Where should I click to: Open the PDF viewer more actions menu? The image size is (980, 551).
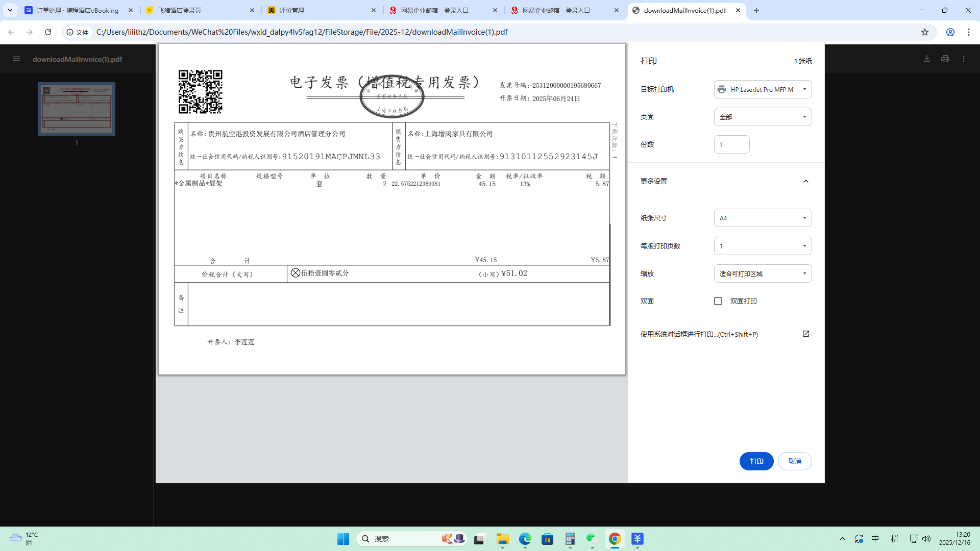pos(964,59)
